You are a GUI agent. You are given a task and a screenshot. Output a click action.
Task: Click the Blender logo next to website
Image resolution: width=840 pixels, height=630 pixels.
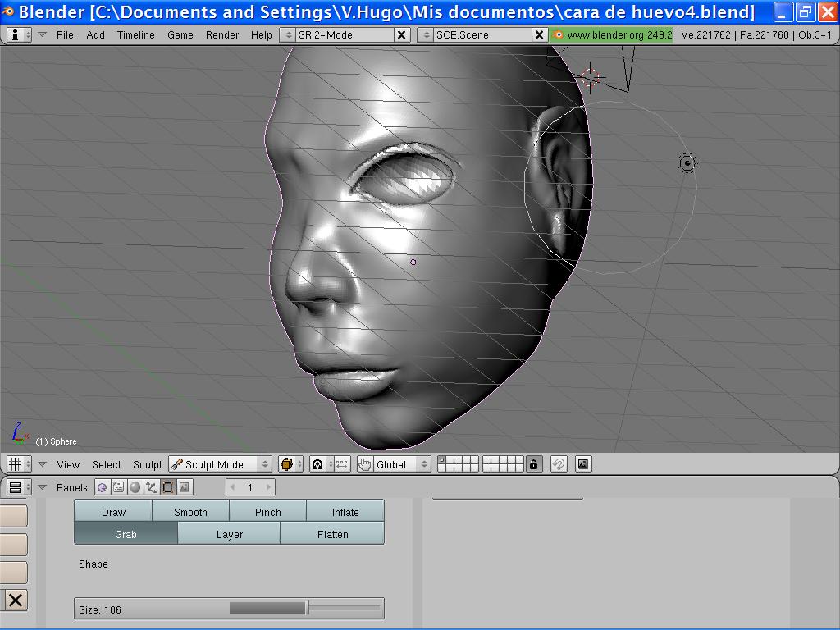(558, 34)
